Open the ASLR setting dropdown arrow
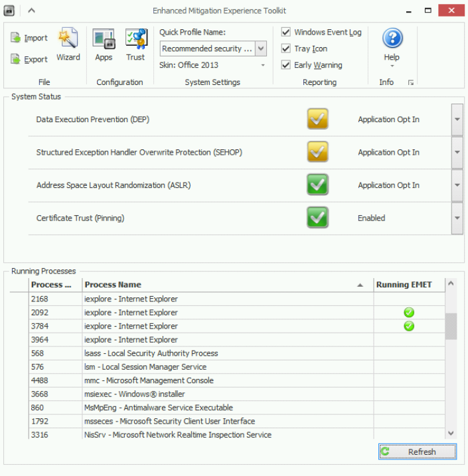Image resolution: width=468 pixels, height=476 pixels. click(457, 185)
